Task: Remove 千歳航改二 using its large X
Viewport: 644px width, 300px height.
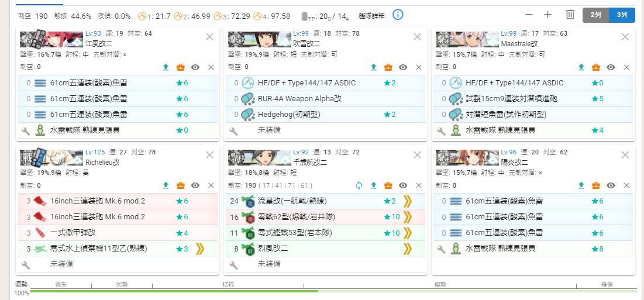Action: [x=417, y=155]
